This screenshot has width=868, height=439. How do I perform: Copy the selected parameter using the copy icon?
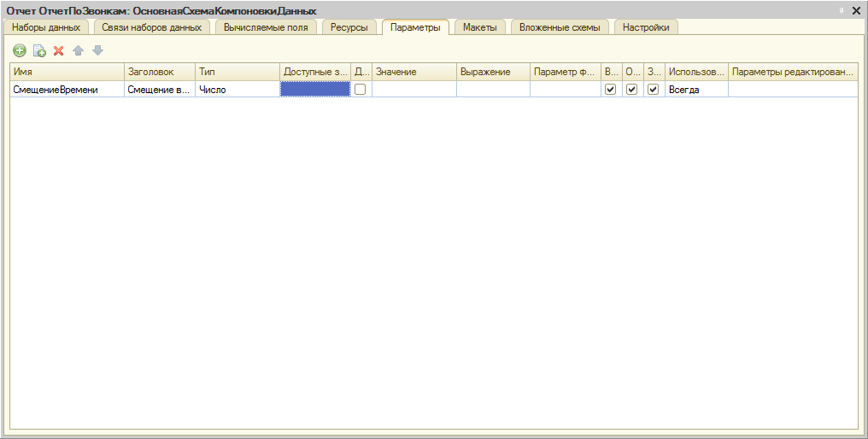(x=39, y=51)
